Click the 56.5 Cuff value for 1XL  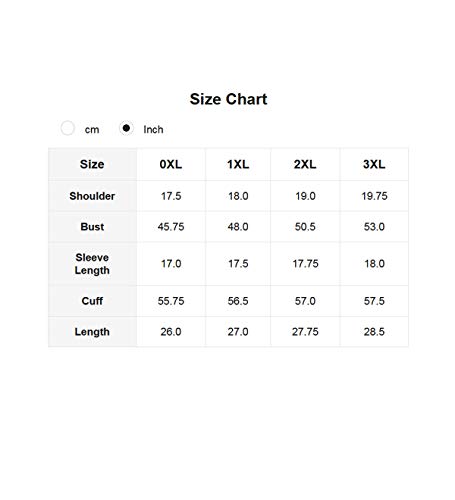click(x=238, y=301)
